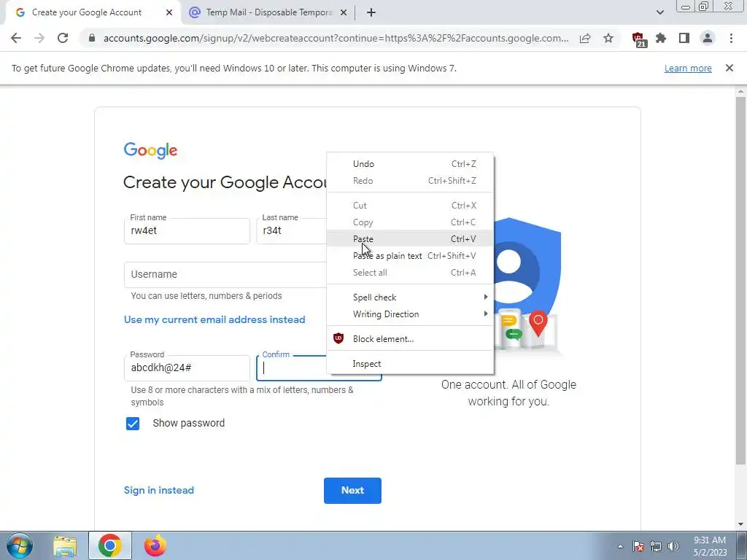Uncheck the Show password checkbox
The height and width of the screenshot is (560, 747).
pos(133,424)
